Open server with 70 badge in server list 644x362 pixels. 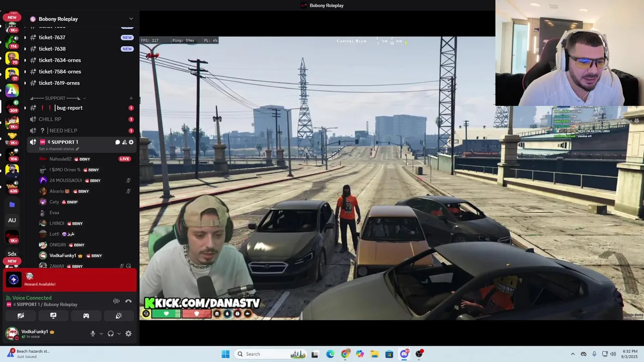12,58
